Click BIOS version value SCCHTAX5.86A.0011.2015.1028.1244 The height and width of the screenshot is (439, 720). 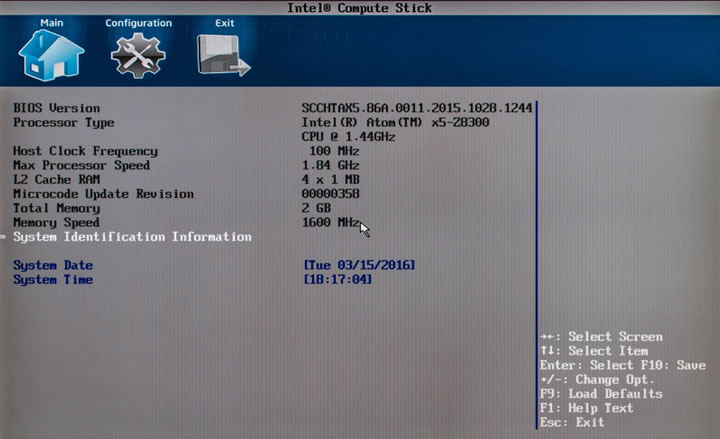pos(417,108)
